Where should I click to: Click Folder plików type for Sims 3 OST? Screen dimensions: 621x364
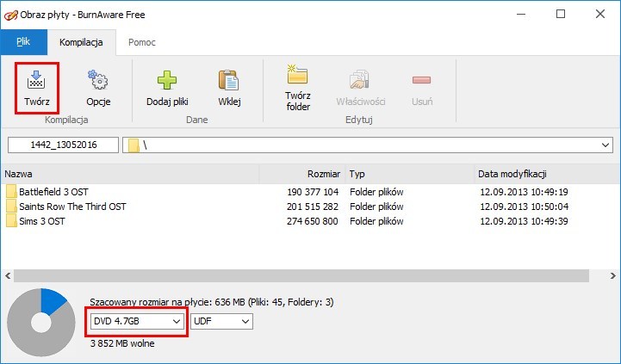pyautogui.click(x=376, y=221)
